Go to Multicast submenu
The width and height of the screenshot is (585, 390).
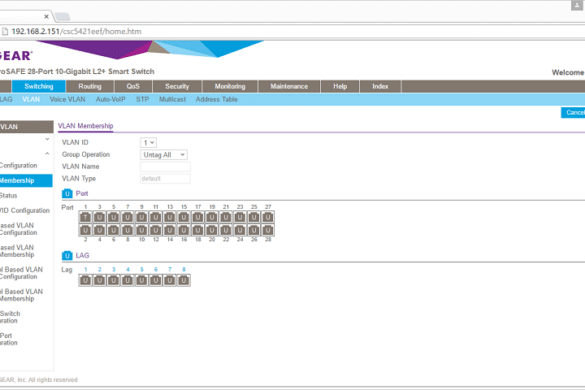tap(172, 99)
